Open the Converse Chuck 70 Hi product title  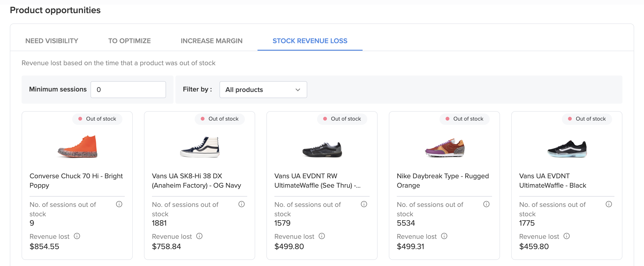point(76,181)
